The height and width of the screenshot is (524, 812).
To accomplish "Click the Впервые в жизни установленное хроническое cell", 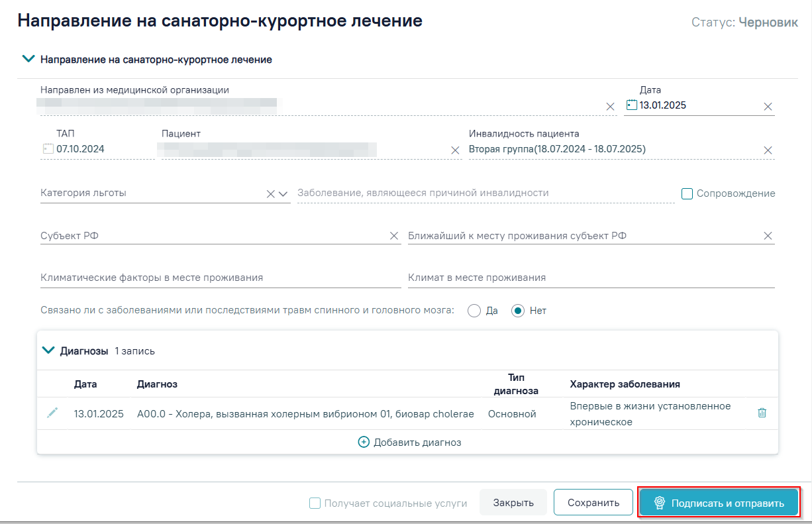I will pos(650,414).
